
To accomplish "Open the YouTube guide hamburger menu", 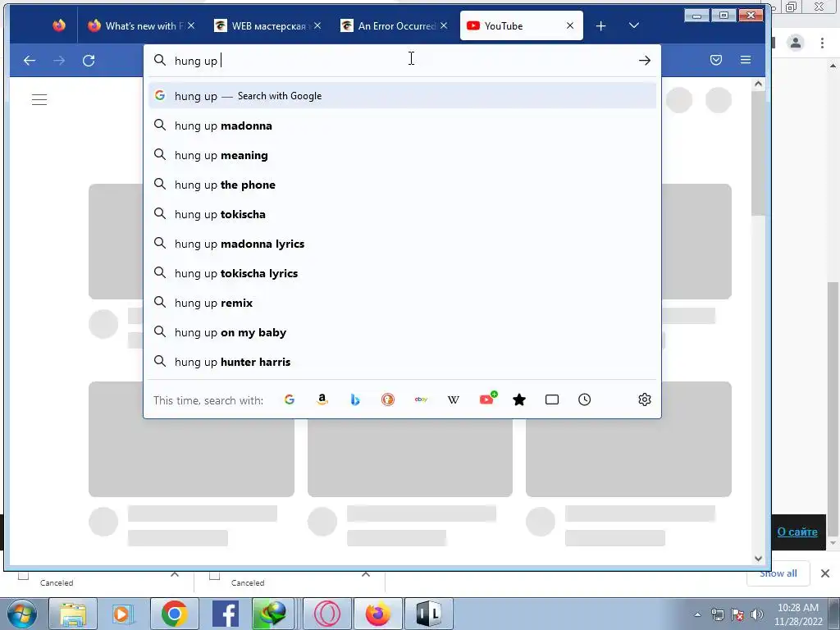I will [x=39, y=99].
